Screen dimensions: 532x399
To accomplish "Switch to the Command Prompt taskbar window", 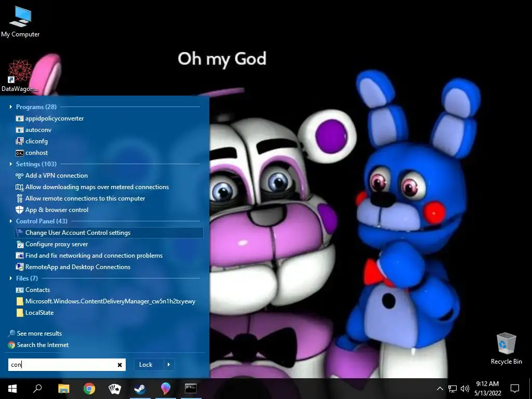I will pos(191,389).
